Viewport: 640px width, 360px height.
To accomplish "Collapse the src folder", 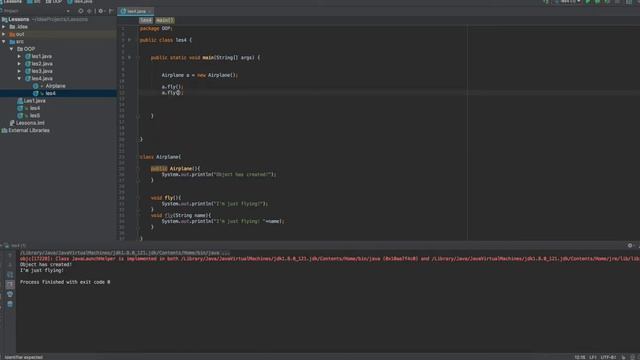I will (4, 42).
